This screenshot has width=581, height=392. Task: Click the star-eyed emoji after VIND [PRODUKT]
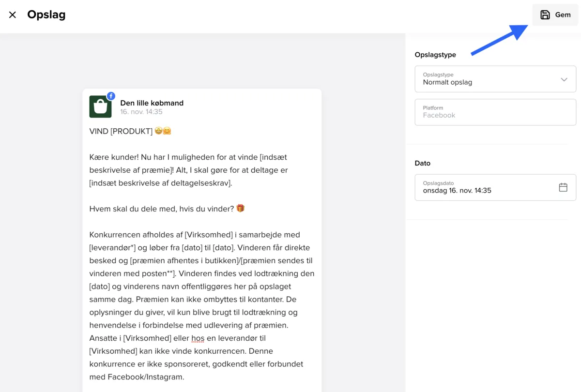pyautogui.click(x=158, y=131)
